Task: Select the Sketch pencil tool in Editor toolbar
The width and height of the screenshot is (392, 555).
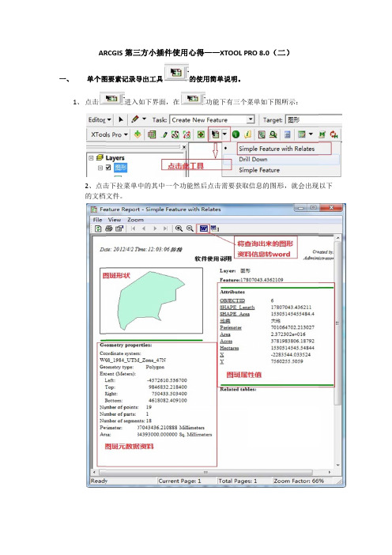Action: click(x=135, y=119)
